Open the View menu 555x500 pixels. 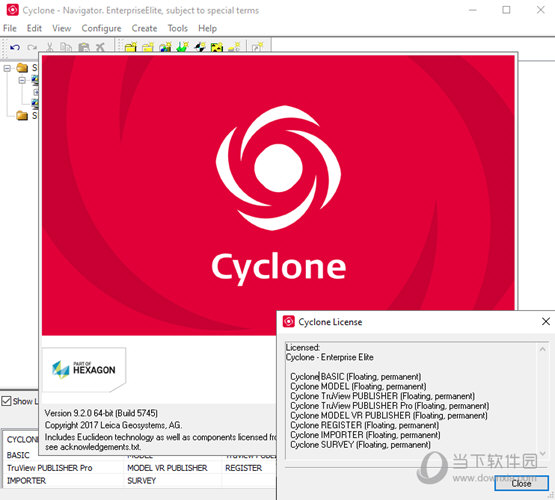point(62,28)
